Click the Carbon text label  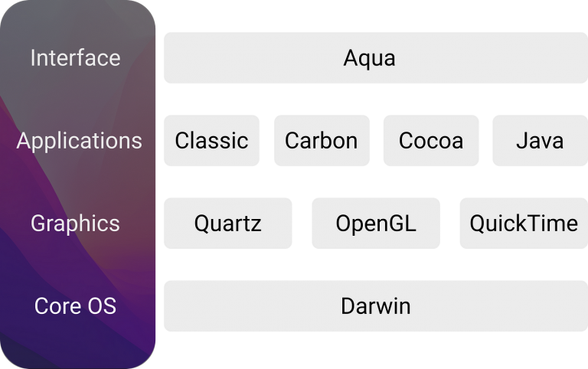click(x=322, y=141)
